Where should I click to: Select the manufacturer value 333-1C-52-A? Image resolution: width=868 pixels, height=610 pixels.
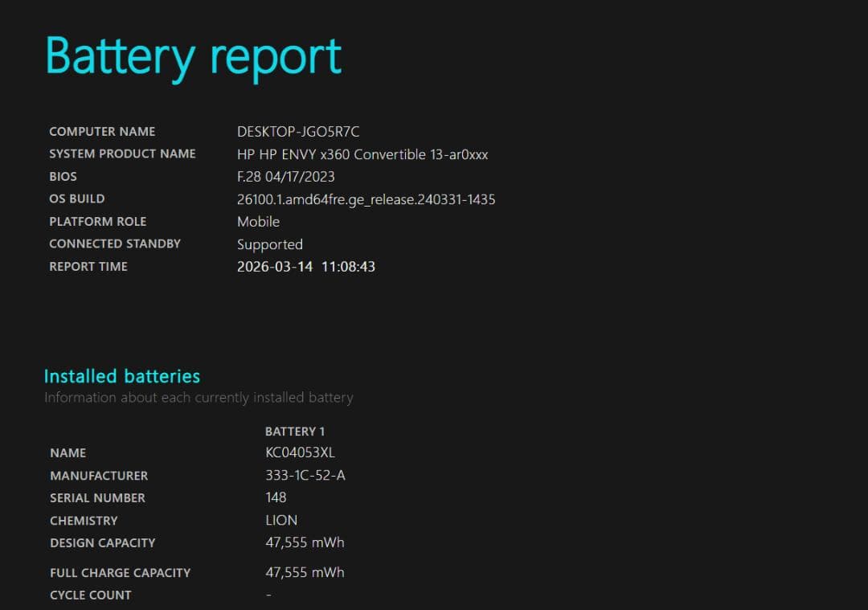click(x=304, y=475)
